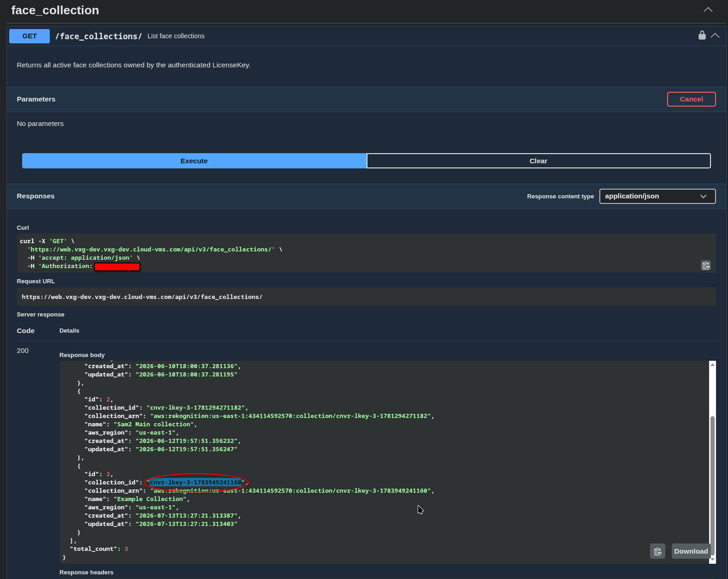Click the updated_at value 2026-06-12T19:57:51.356247
728x579 pixels.
coord(187,449)
